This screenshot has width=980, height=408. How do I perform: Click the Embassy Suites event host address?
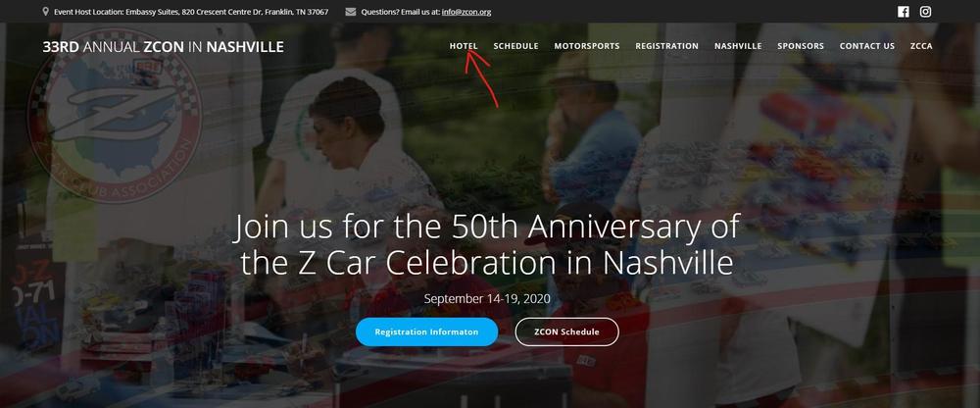point(191,12)
